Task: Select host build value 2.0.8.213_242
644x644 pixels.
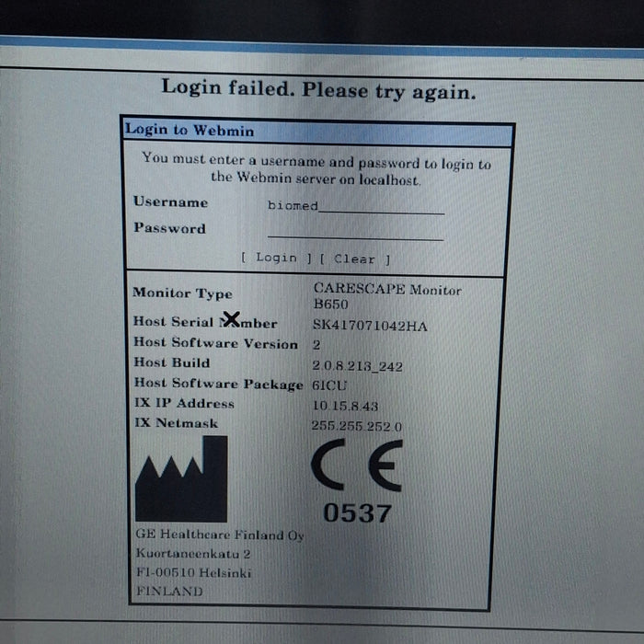Action: point(357,366)
